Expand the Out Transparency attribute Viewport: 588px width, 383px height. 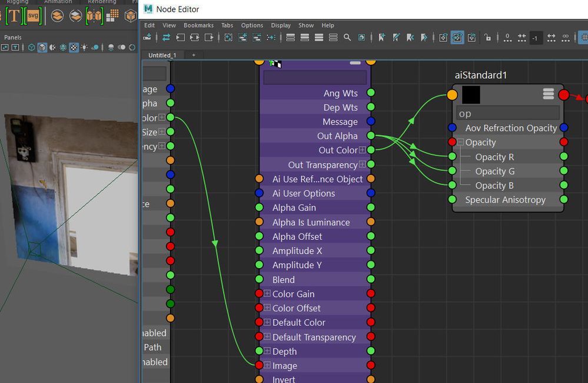362,164
